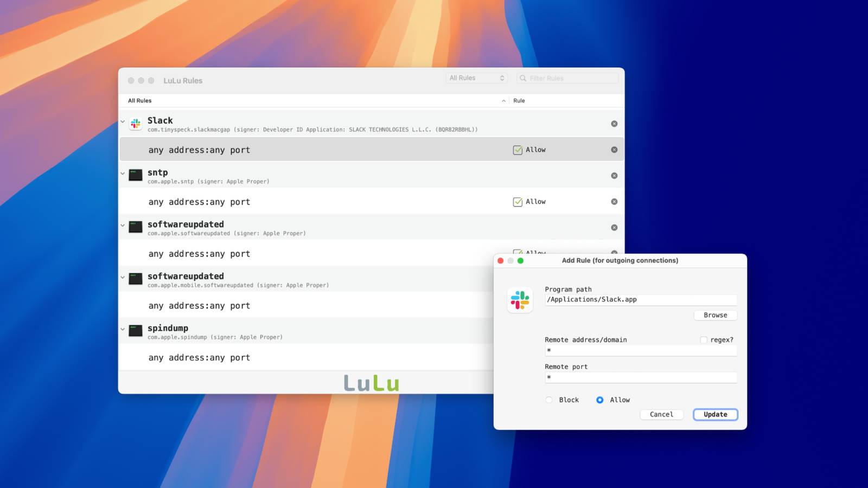Uncheck Allow for the Slack any-address rule

[518, 150]
